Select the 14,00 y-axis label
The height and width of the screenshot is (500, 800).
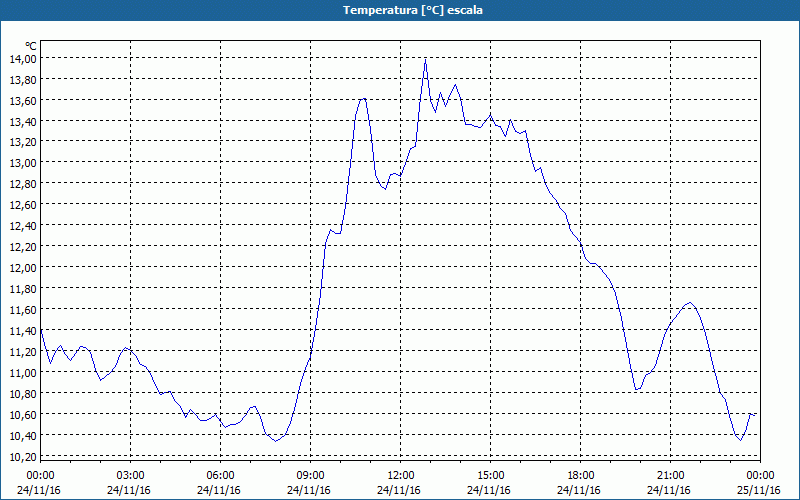pyautogui.click(x=23, y=58)
